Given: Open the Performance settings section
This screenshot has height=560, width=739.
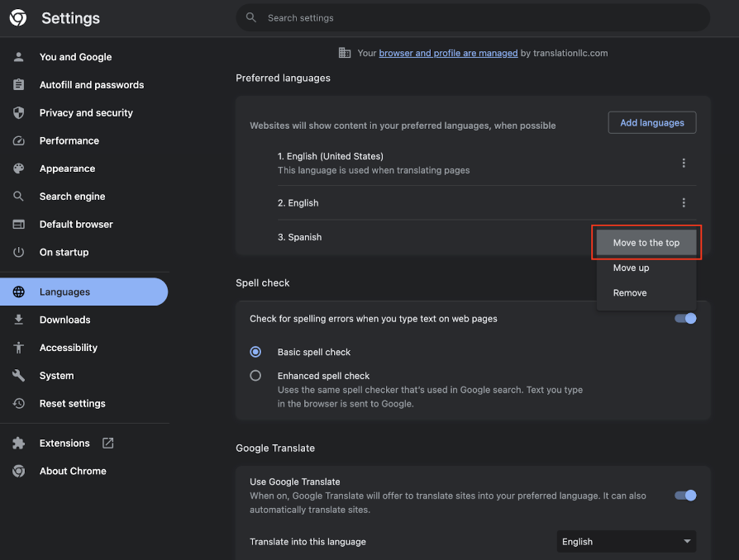Looking at the screenshot, I should point(69,140).
